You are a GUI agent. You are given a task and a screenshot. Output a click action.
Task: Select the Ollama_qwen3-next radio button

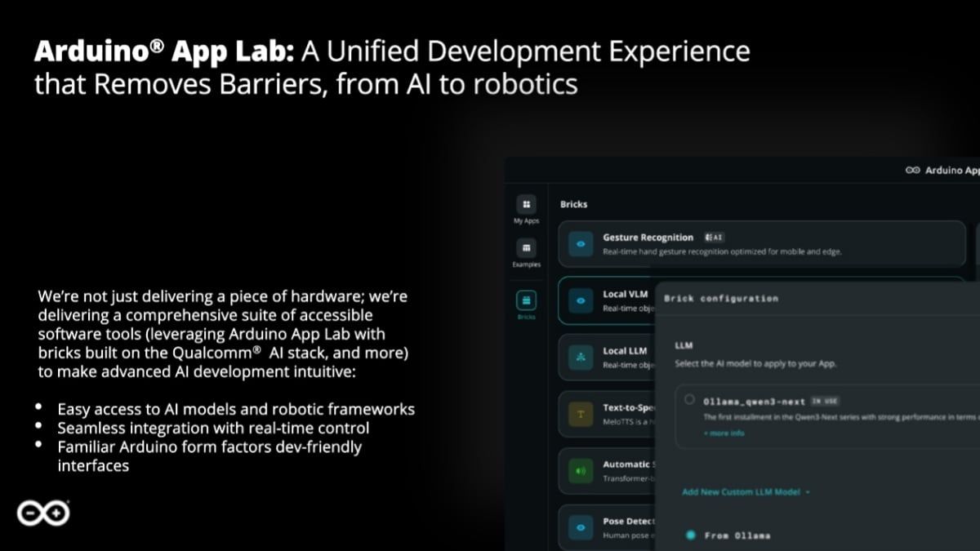tap(690, 400)
